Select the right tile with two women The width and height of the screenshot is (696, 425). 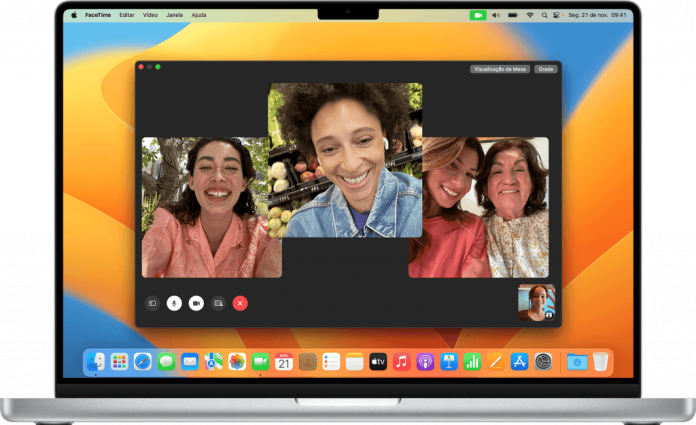[478, 207]
